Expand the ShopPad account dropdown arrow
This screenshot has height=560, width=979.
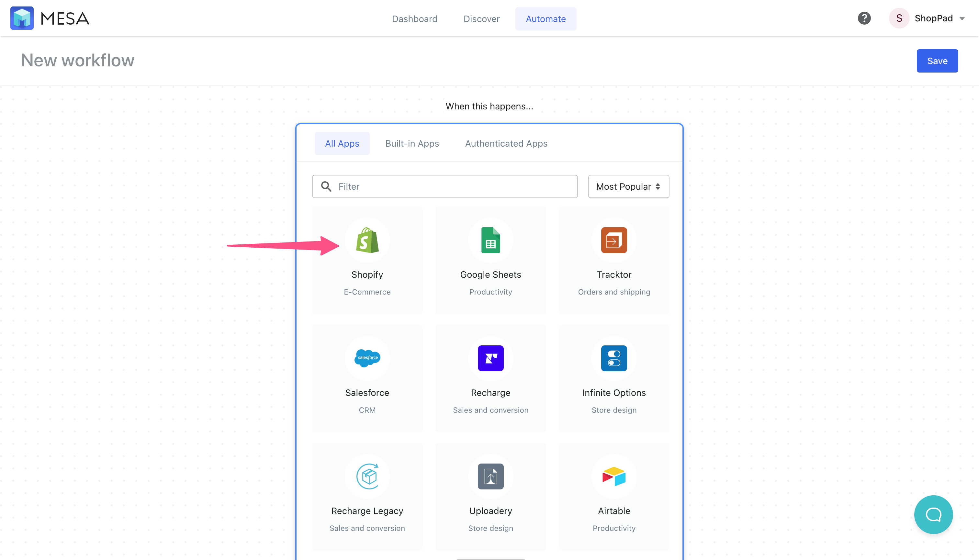pyautogui.click(x=962, y=18)
